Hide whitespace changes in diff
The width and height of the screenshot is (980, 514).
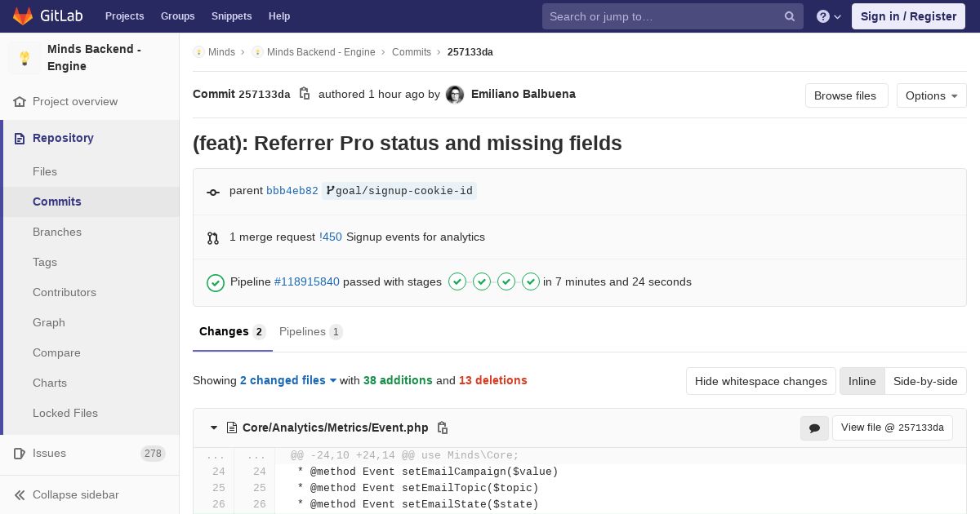(760, 381)
